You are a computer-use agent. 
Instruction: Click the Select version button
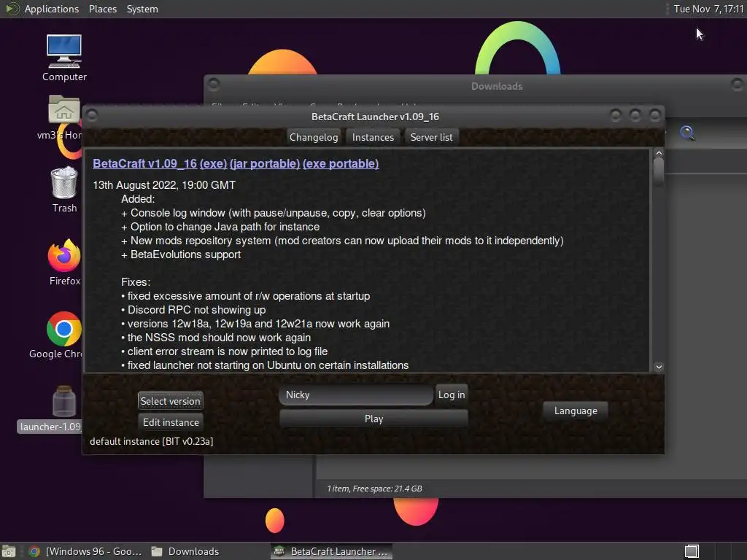170,401
